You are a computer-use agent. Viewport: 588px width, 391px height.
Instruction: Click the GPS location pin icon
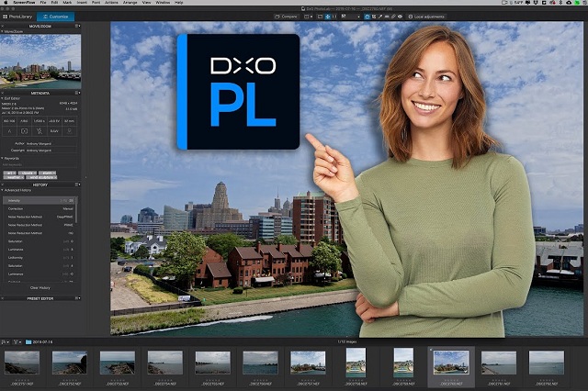[x=70, y=131]
